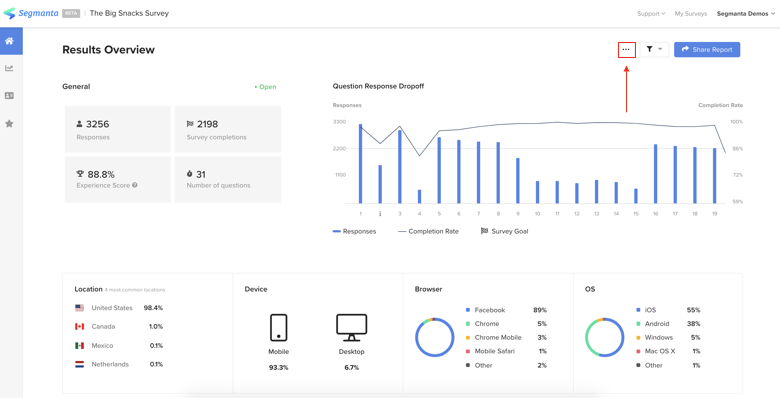Click the 3256 Responses card
Image resolution: width=780 pixels, height=398 pixels.
pos(118,129)
